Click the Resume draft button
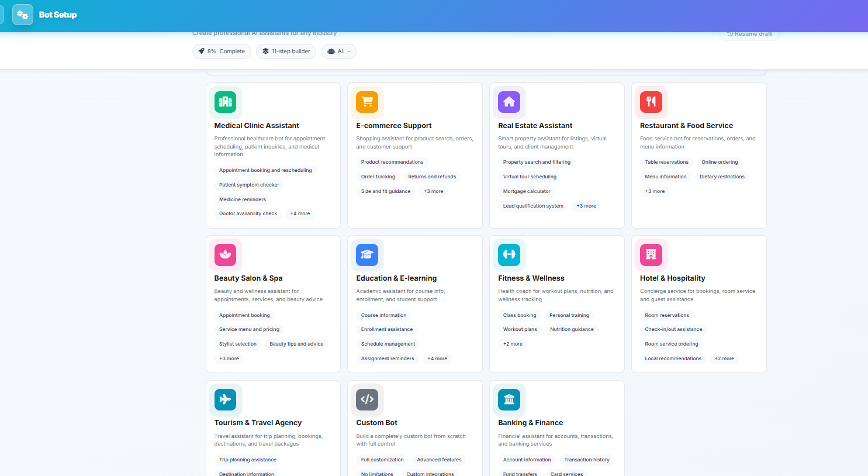This screenshot has height=476, width=868. click(749, 34)
